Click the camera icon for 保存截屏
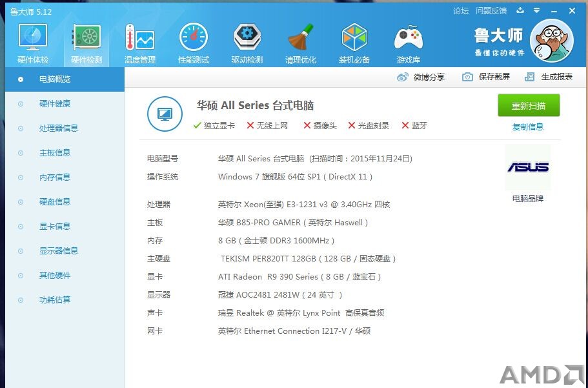This screenshot has height=388, width=588. pyautogui.click(x=467, y=77)
